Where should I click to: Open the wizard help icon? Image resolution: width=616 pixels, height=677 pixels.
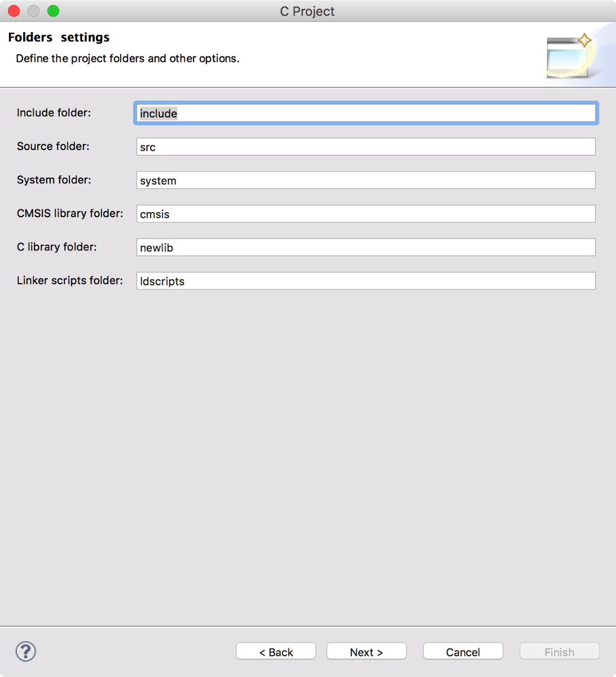click(x=26, y=652)
